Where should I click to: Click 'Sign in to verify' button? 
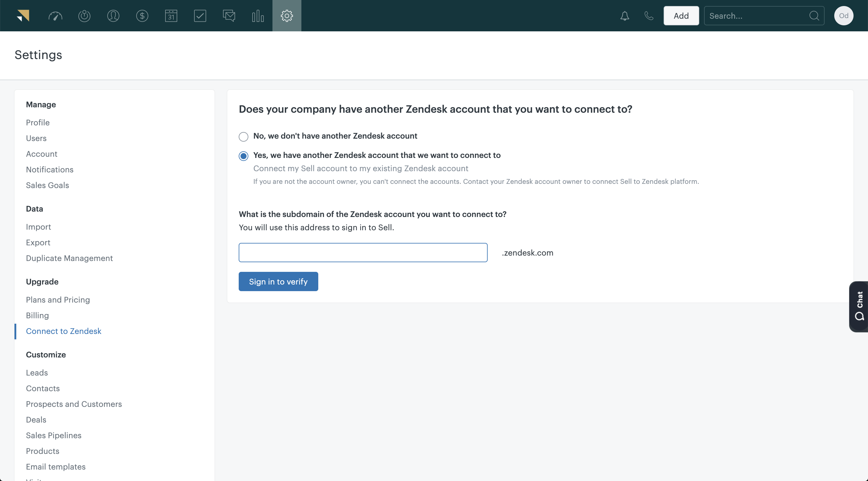point(278,281)
